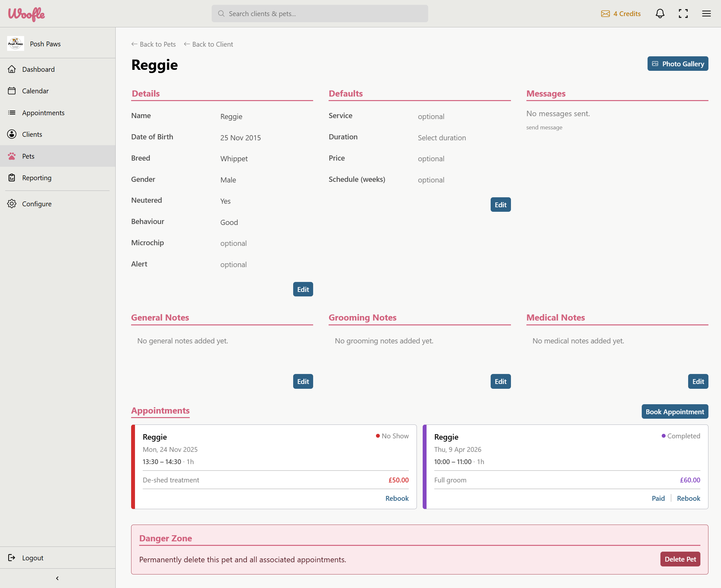Click the Logout icon

(12, 557)
